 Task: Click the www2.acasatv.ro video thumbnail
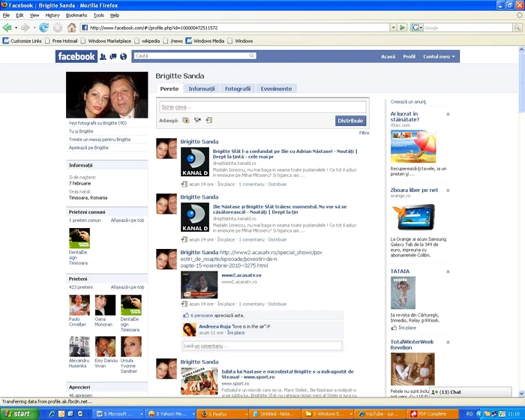(199, 285)
